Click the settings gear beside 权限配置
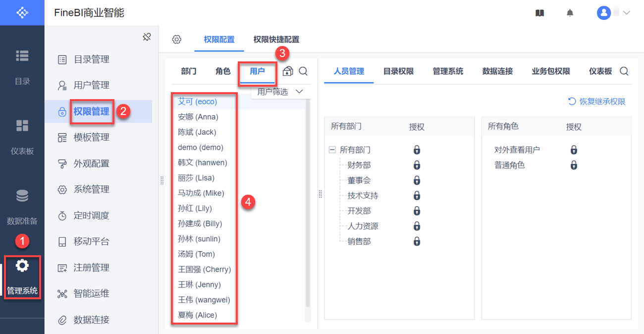Viewport: 644px width, 334px height. pyautogui.click(x=177, y=40)
